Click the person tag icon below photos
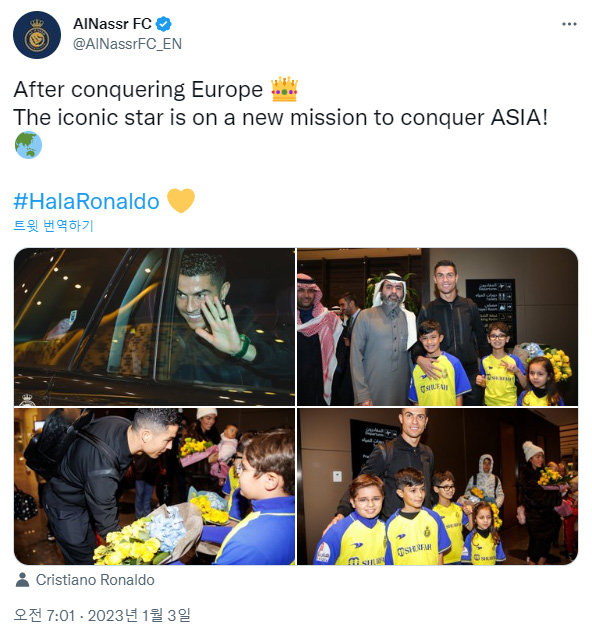Image resolution: width=592 pixels, height=632 pixels. [x=22, y=580]
